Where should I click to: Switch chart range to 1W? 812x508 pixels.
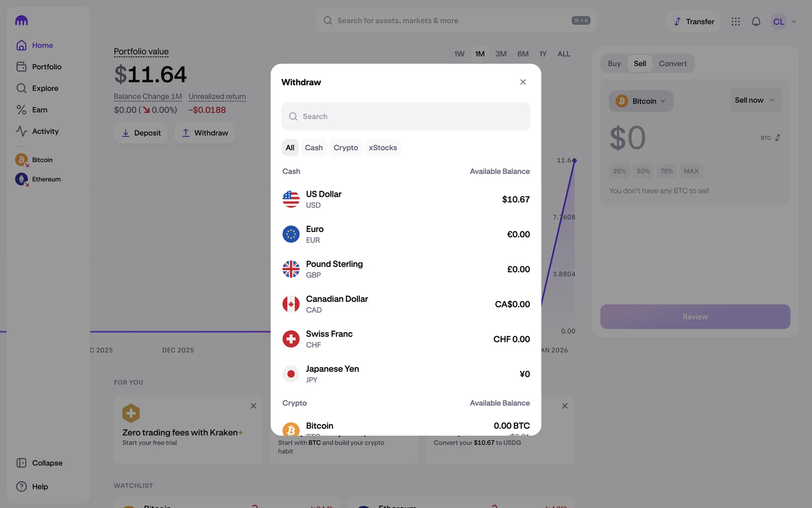pos(459,54)
